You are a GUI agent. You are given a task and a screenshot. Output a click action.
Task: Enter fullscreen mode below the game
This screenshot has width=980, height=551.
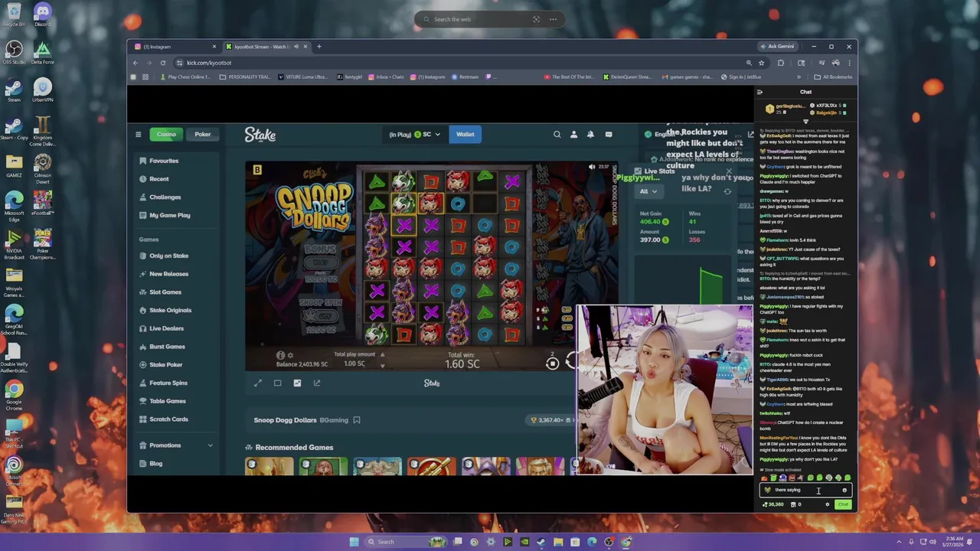[258, 383]
